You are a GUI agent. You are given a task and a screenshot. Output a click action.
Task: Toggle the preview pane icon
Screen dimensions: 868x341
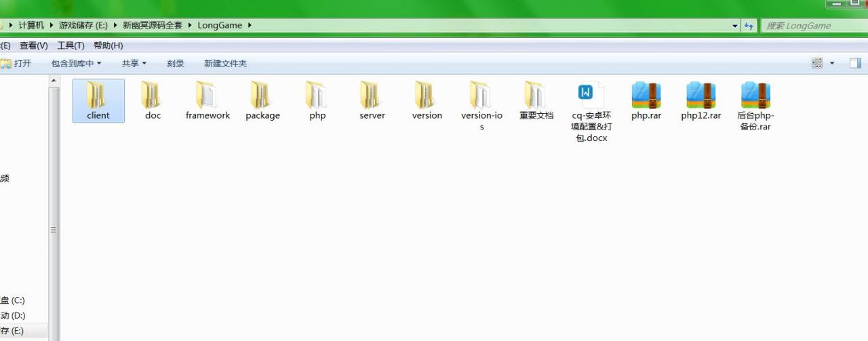(x=855, y=63)
